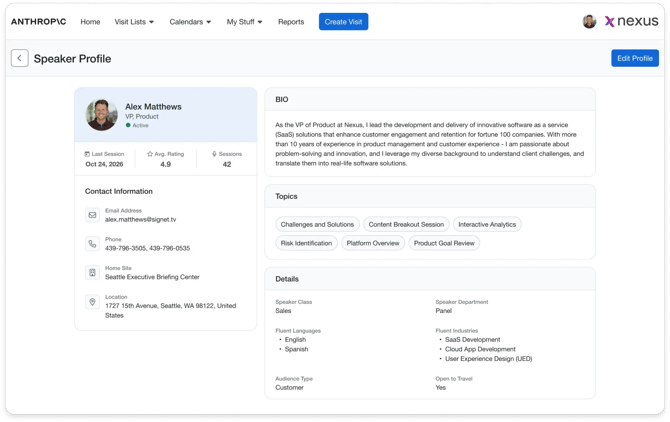Click the Nexus logo in header

[x=631, y=21]
